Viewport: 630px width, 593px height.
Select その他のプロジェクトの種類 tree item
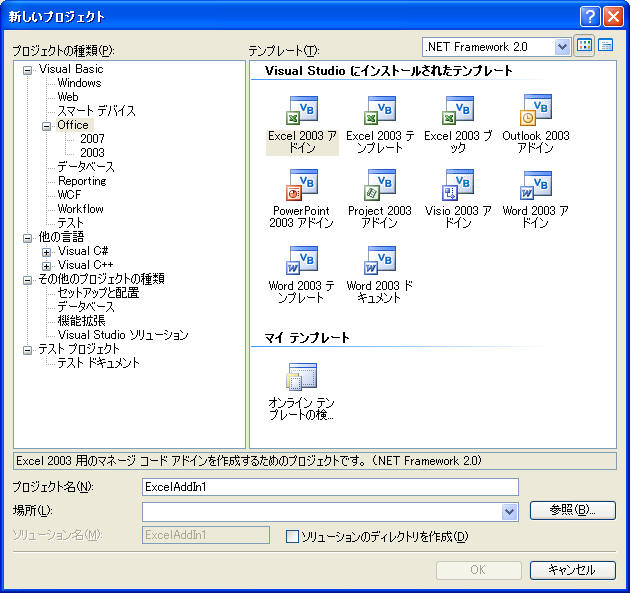pos(101,279)
